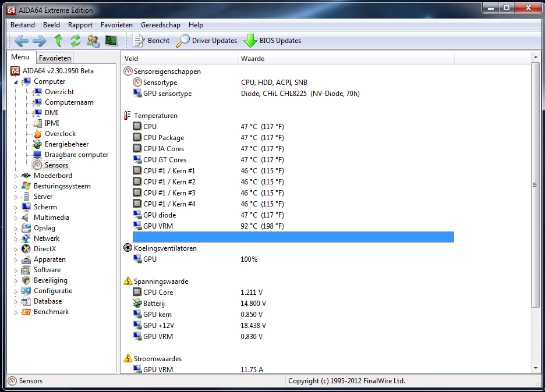Click the Moederbord chip icon
This screenshot has width=545, height=392.
click(x=26, y=175)
